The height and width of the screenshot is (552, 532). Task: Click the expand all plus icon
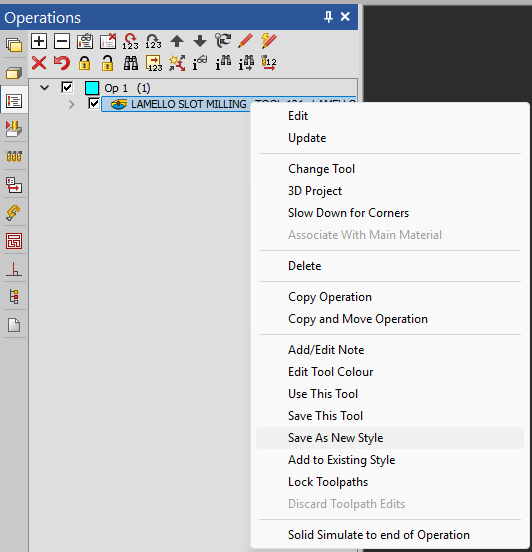[x=39, y=41]
